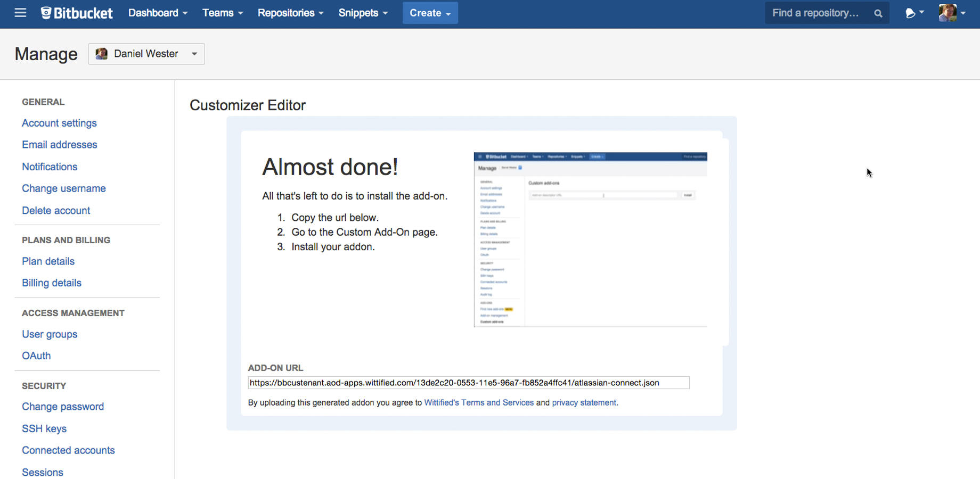Screen dimensions: 980x479
Task: Click the 'SECURITY' section header
Action: coord(44,386)
